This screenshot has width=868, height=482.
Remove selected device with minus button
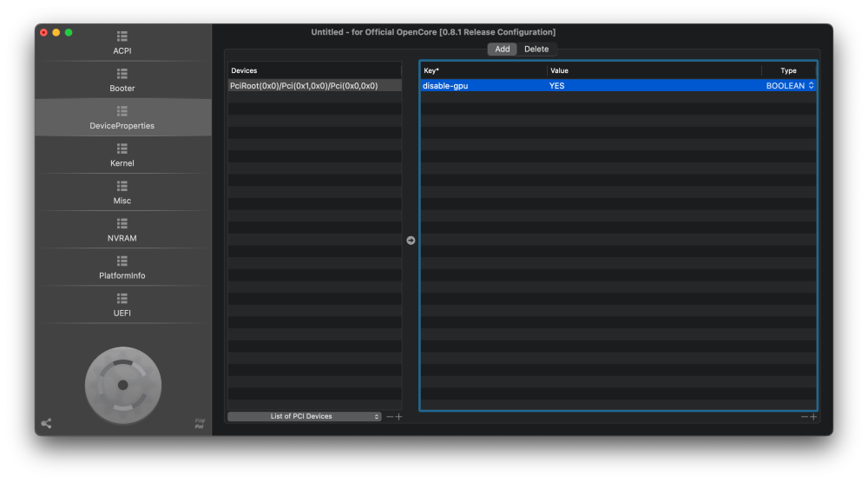pos(390,417)
